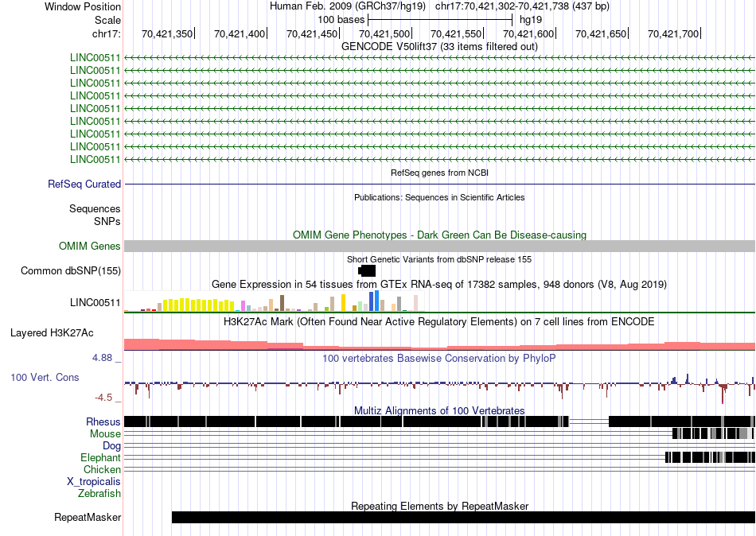Open Multiz Alignments of 100 Vertebrates title
Viewport: 756px width, 536px height.
[x=439, y=410]
